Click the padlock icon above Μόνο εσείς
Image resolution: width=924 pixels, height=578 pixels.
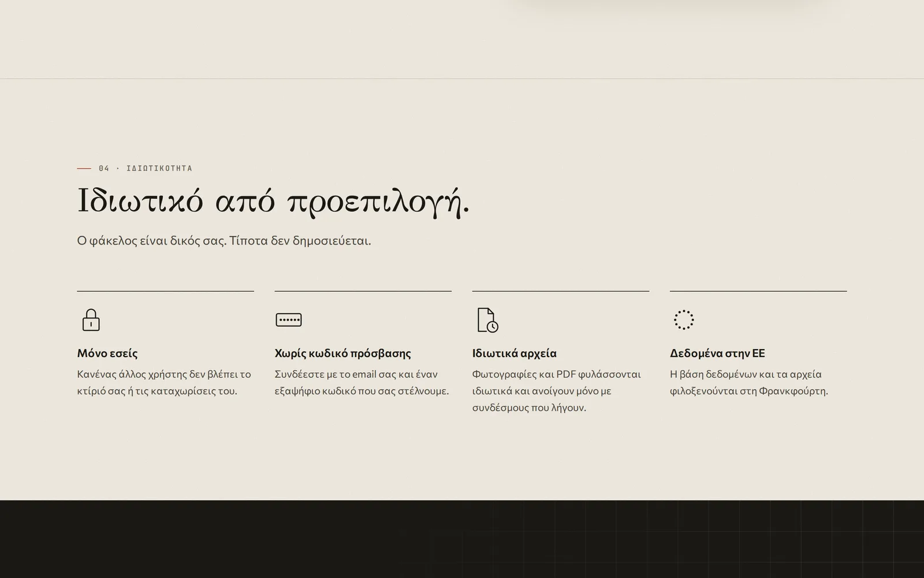[91, 320]
